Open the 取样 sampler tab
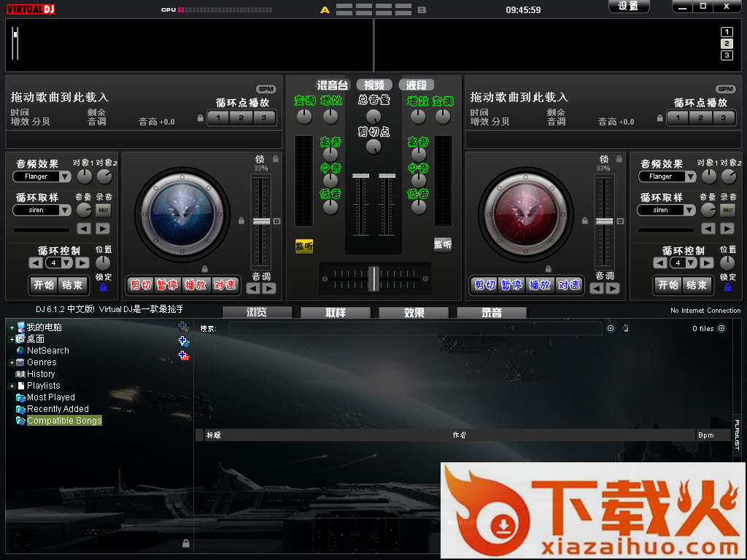 tap(336, 312)
